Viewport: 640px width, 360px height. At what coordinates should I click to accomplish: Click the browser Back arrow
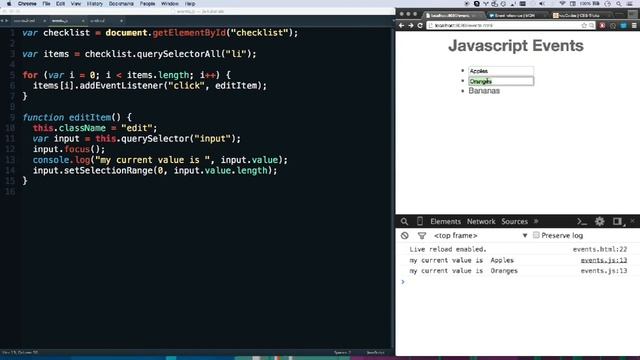click(x=401, y=25)
